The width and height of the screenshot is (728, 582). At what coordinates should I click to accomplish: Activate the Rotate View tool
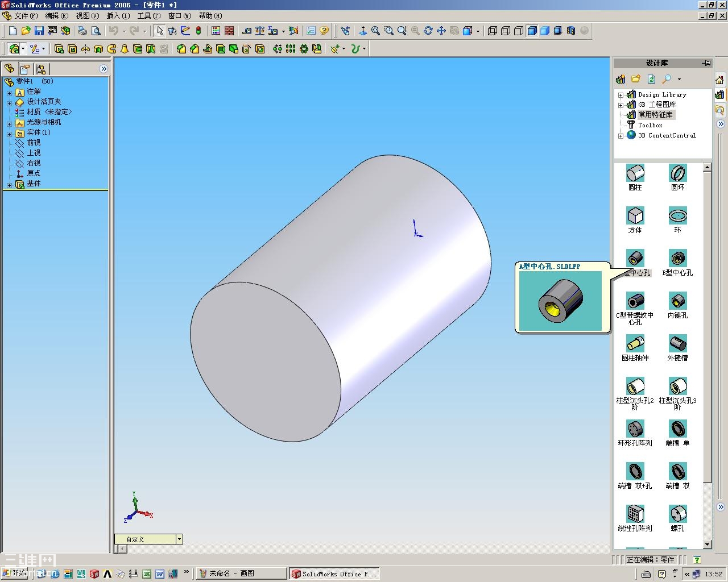tap(428, 31)
